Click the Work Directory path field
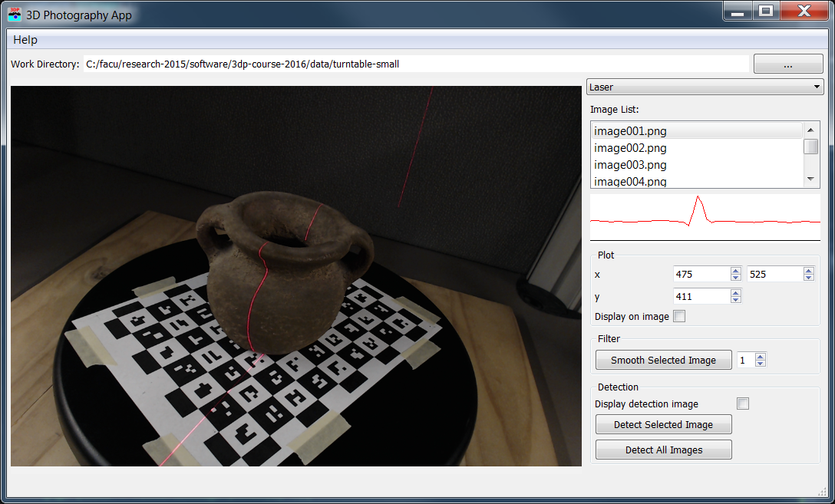Viewport: 835px width, 504px height. pos(416,64)
